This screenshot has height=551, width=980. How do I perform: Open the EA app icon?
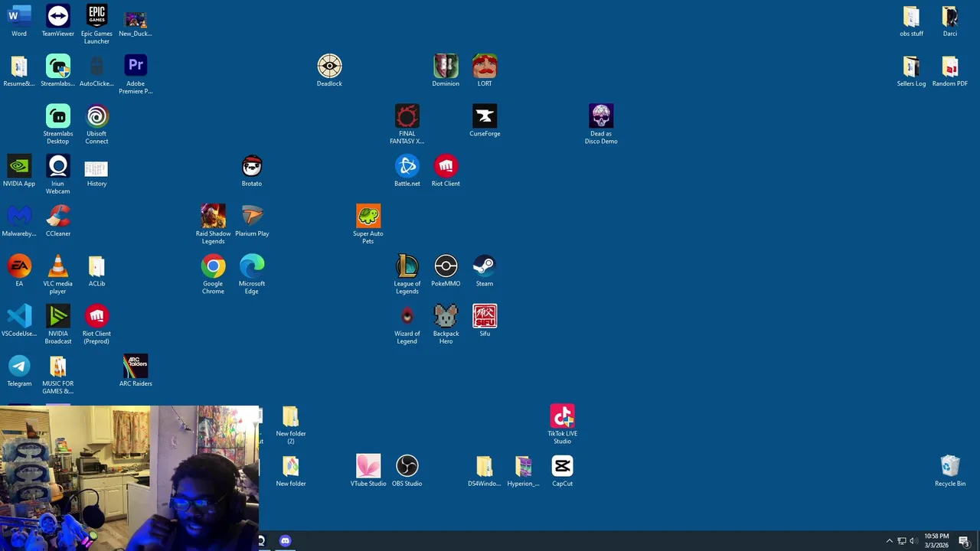coord(19,266)
